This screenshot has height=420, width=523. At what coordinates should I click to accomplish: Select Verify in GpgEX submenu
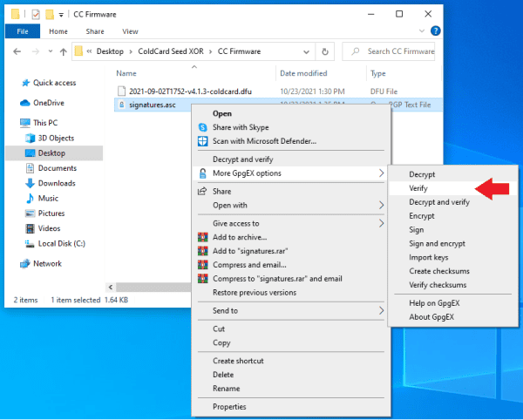click(418, 188)
